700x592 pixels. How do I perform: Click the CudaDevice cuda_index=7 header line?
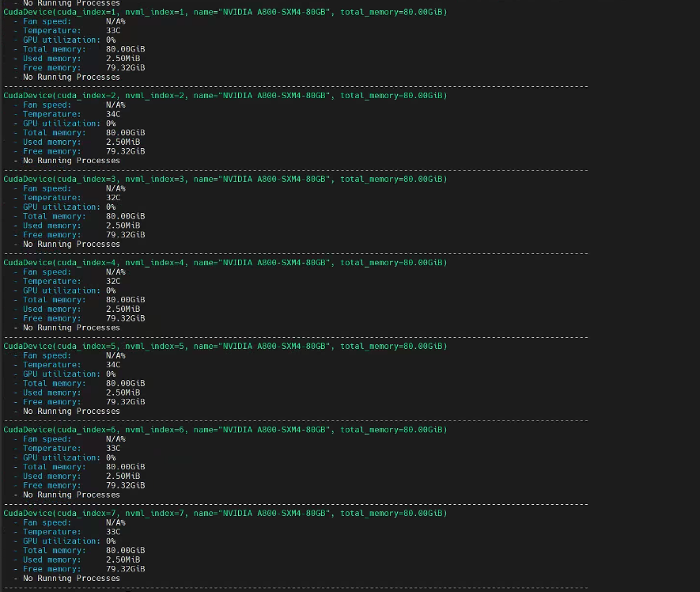click(x=225, y=514)
